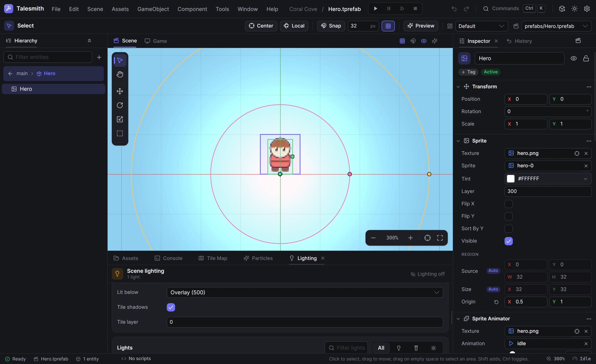
Task: Enable the Flip Y checkbox
Action: pyautogui.click(x=508, y=216)
